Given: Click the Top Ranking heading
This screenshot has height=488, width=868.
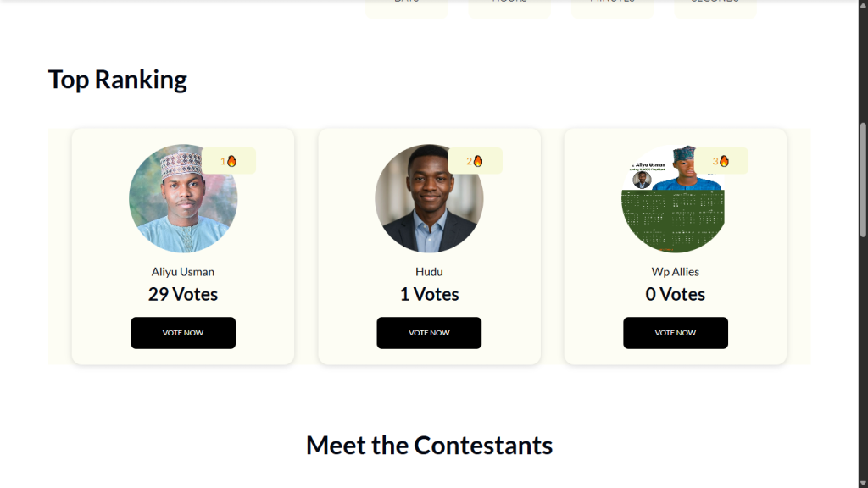Looking at the screenshot, I should (x=118, y=80).
